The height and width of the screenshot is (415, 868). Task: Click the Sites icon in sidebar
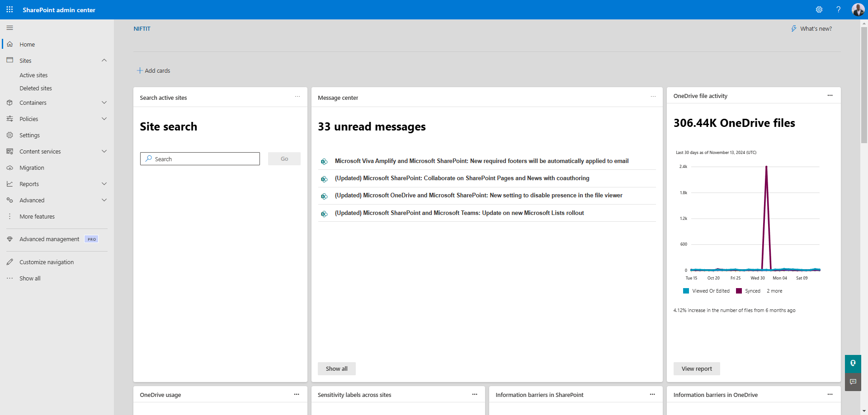[9, 60]
